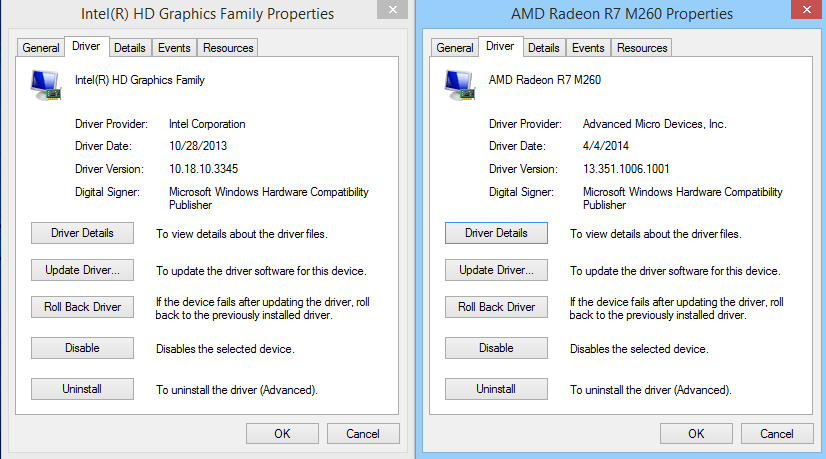Click Digital Signer value in AMD window
The width and height of the screenshot is (826, 459).
(683, 199)
